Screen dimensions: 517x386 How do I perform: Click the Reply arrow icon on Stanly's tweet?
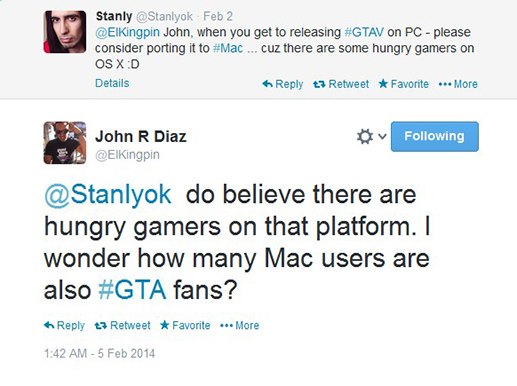click(268, 84)
